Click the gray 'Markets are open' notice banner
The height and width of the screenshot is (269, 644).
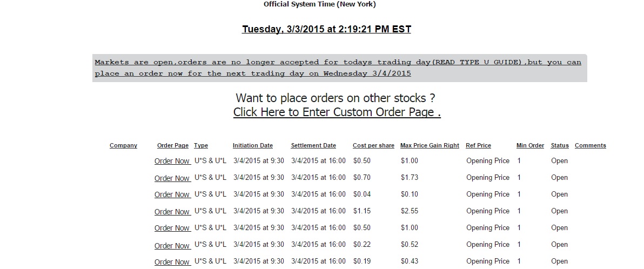click(339, 68)
